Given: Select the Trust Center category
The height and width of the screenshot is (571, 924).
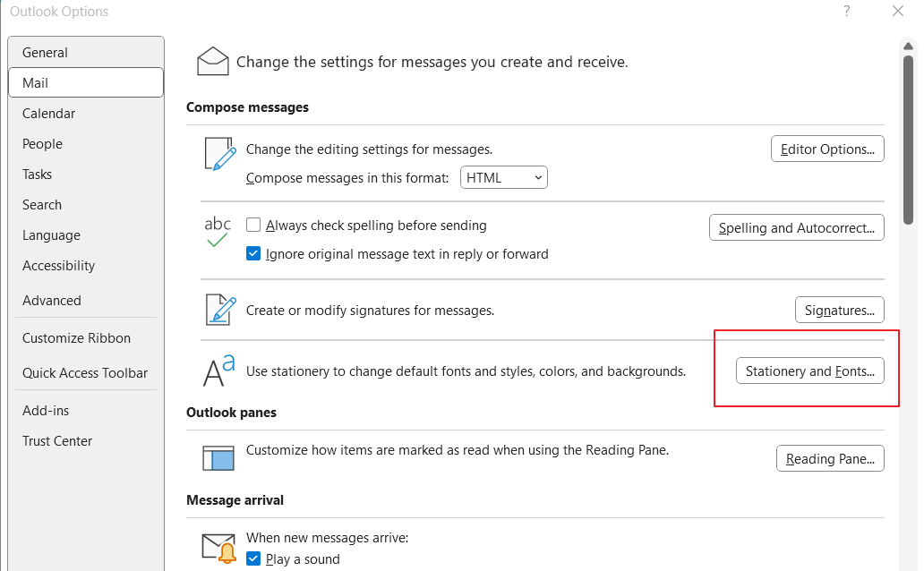Looking at the screenshot, I should (57, 441).
